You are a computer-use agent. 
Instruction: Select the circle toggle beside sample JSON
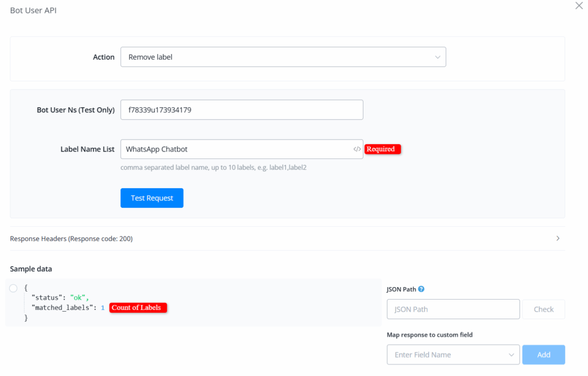click(14, 288)
